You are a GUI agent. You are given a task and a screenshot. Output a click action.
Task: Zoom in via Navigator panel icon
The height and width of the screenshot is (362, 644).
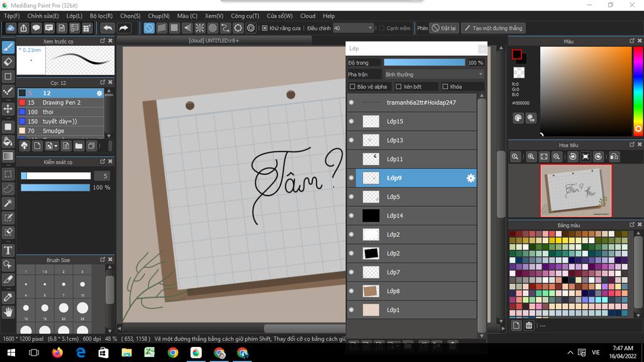pos(531,156)
